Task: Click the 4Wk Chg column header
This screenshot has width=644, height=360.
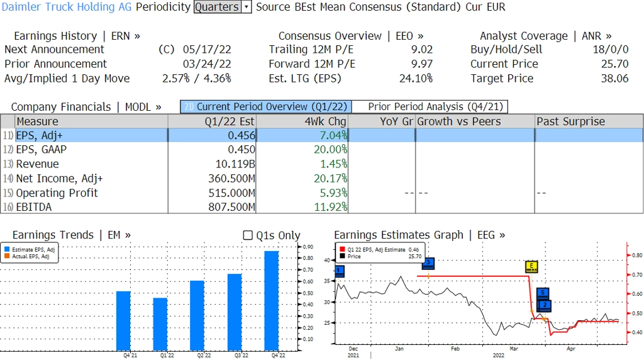Action: (x=302, y=121)
